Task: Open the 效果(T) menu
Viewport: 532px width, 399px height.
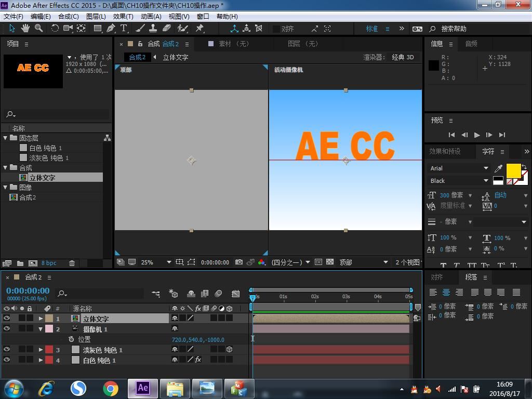Action: 123,16
